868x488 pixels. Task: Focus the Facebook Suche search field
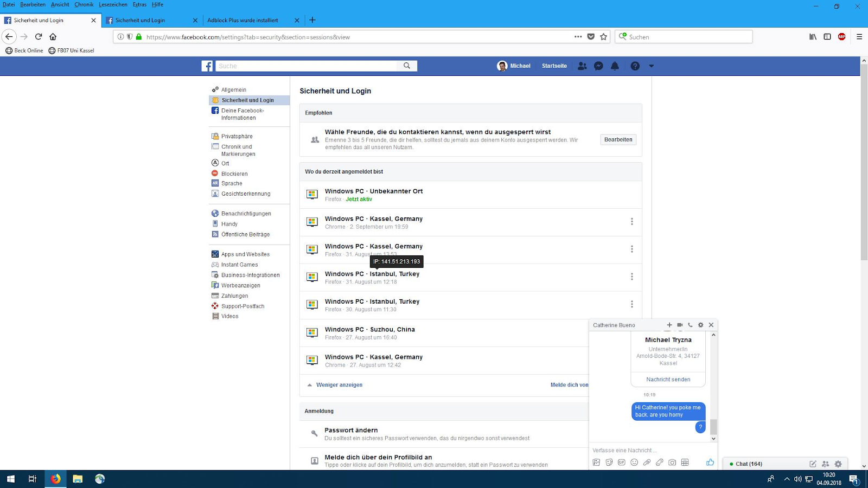point(307,66)
